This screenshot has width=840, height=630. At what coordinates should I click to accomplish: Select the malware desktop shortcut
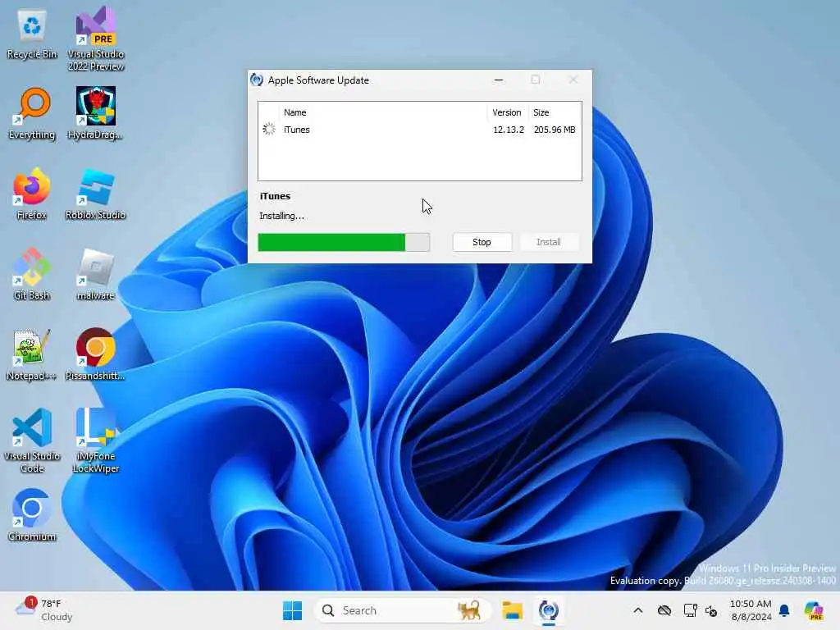point(95,274)
